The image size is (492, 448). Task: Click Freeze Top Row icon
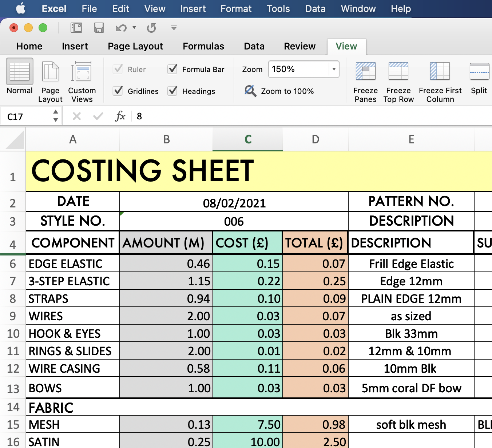coord(398,71)
